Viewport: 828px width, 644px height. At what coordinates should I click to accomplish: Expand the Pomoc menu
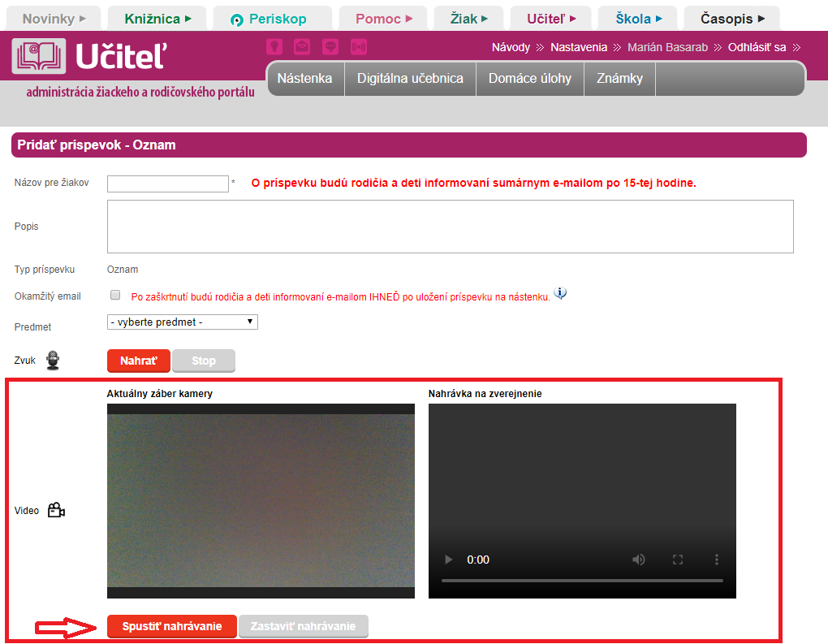383,19
